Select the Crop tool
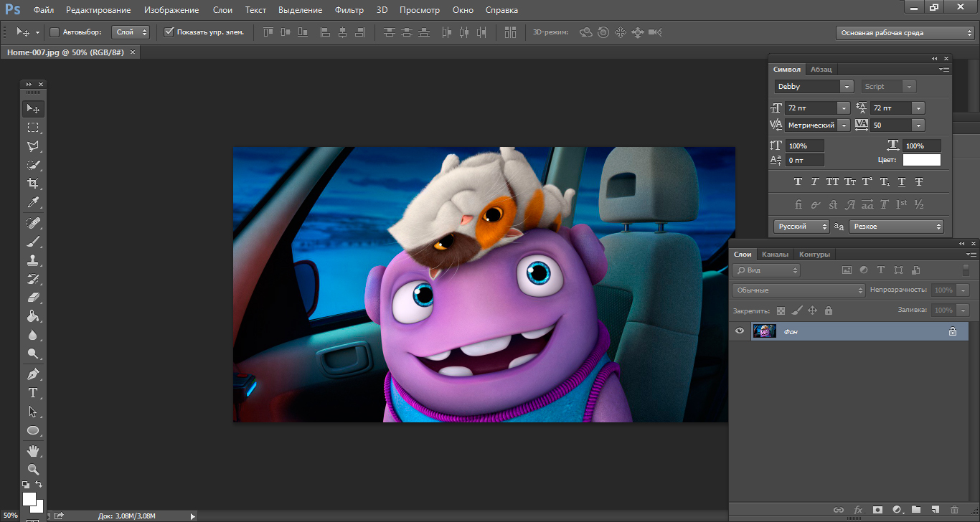Image resolution: width=980 pixels, height=522 pixels. pyautogui.click(x=33, y=184)
